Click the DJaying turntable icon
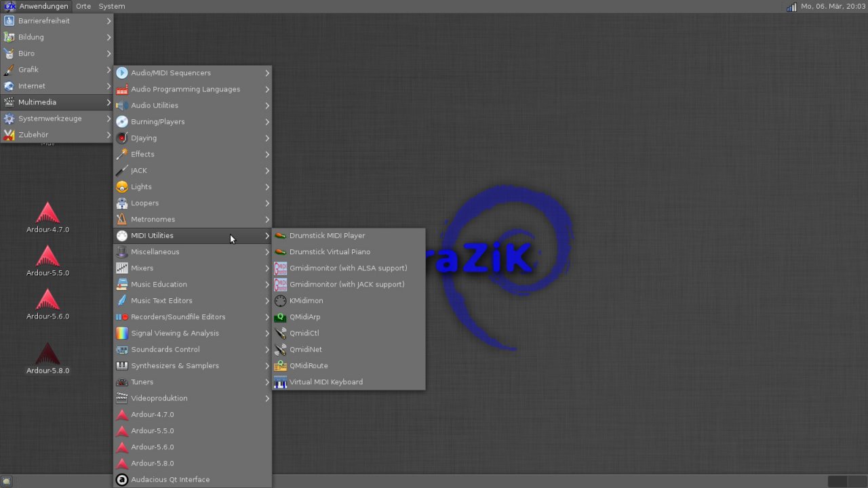 click(122, 138)
